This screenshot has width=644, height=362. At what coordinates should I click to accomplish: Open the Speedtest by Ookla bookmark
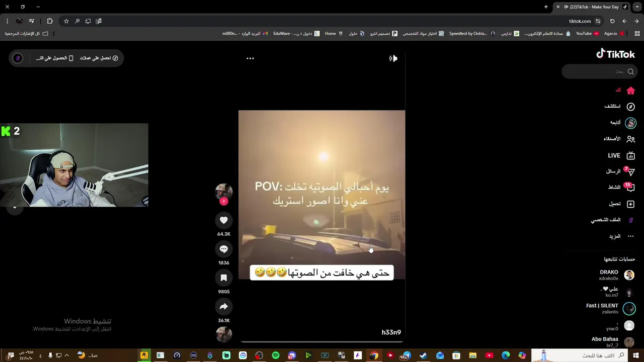[x=471, y=34]
